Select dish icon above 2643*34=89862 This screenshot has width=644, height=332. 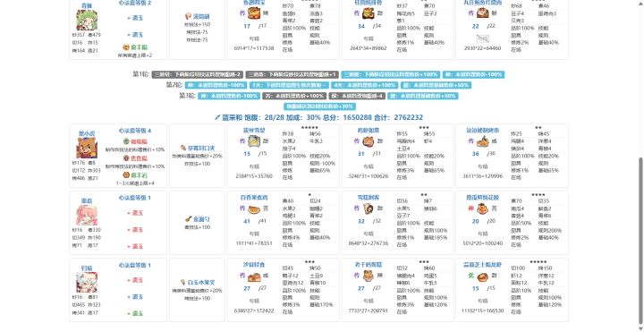pyautogui.click(x=368, y=13)
